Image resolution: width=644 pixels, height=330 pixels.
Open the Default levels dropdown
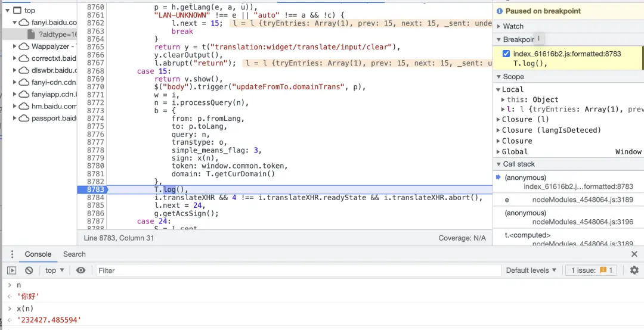(531, 270)
